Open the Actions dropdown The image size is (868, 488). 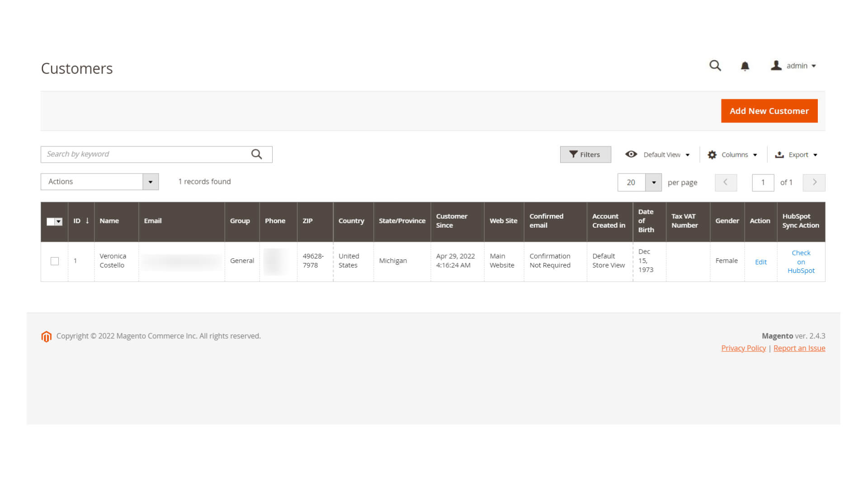point(99,182)
